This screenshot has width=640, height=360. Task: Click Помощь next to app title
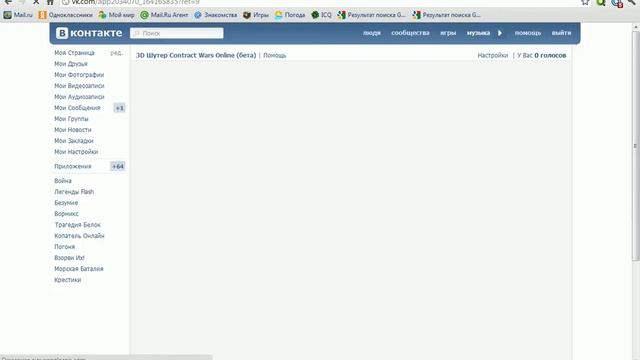(x=275, y=56)
